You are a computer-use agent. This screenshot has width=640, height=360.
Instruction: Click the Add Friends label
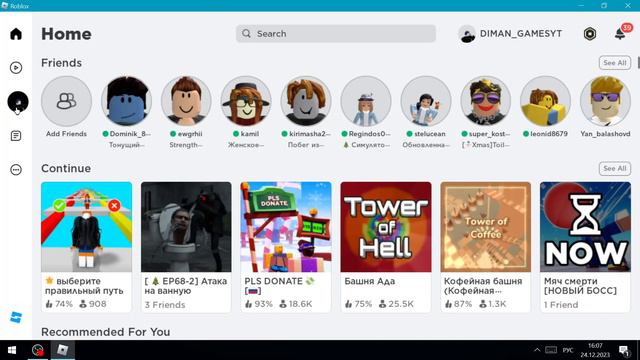click(66, 134)
